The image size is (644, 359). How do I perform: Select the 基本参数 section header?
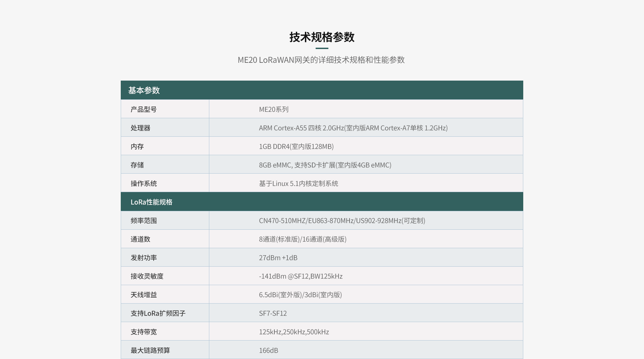(144, 90)
